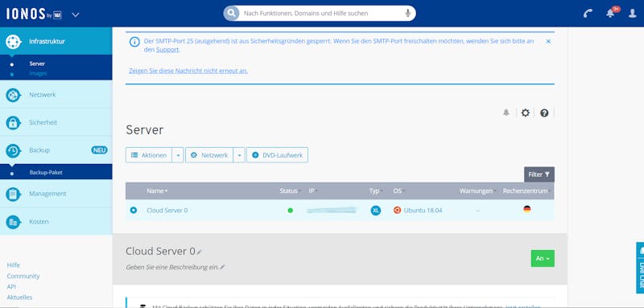The image size is (644, 308).
Task: Select Images in the sidebar
Action: pyautogui.click(x=38, y=73)
